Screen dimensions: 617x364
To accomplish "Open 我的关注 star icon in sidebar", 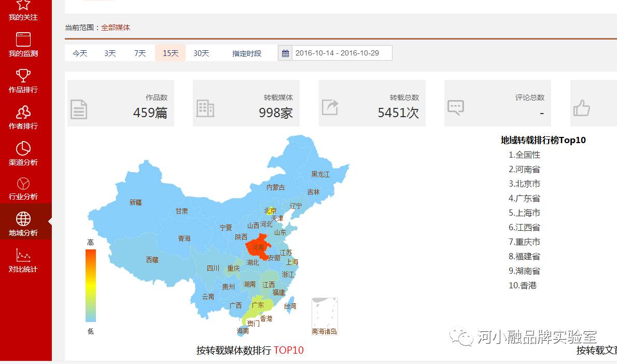I will pos(23,5).
